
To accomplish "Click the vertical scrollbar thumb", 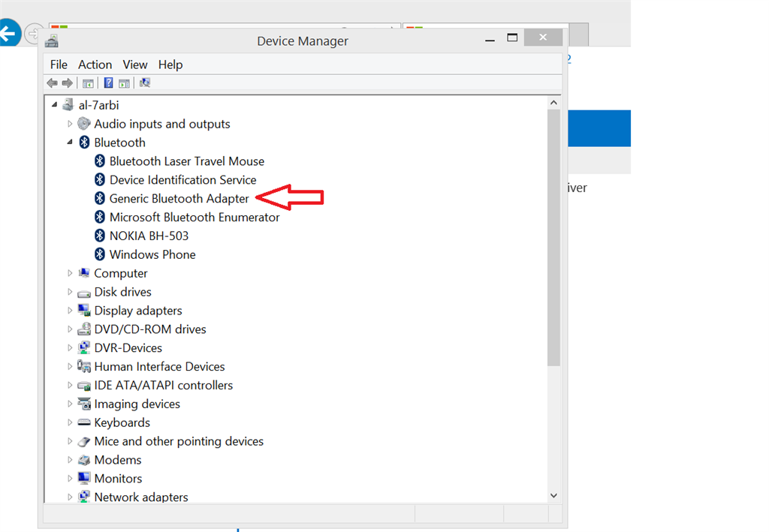I will point(553,238).
